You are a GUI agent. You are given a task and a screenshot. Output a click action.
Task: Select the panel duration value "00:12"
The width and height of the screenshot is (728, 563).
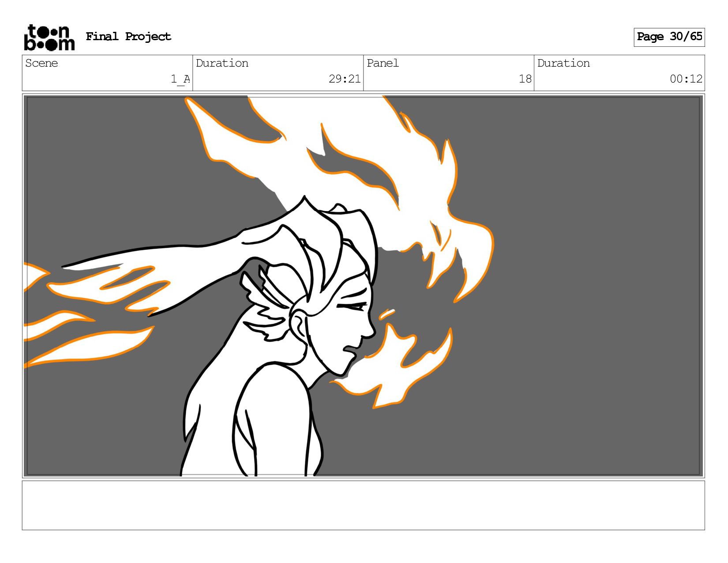tap(686, 79)
